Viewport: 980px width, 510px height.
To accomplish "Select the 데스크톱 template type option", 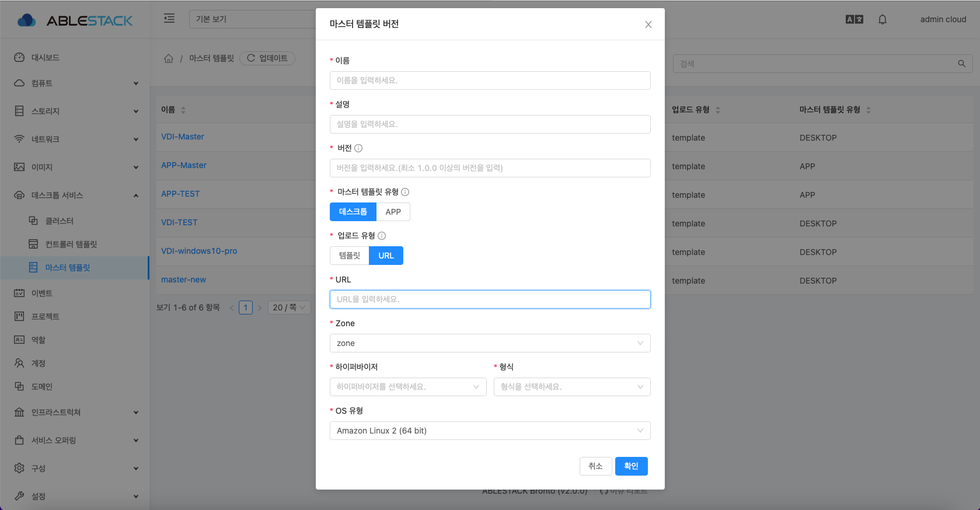I will click(x=353, y=212).
